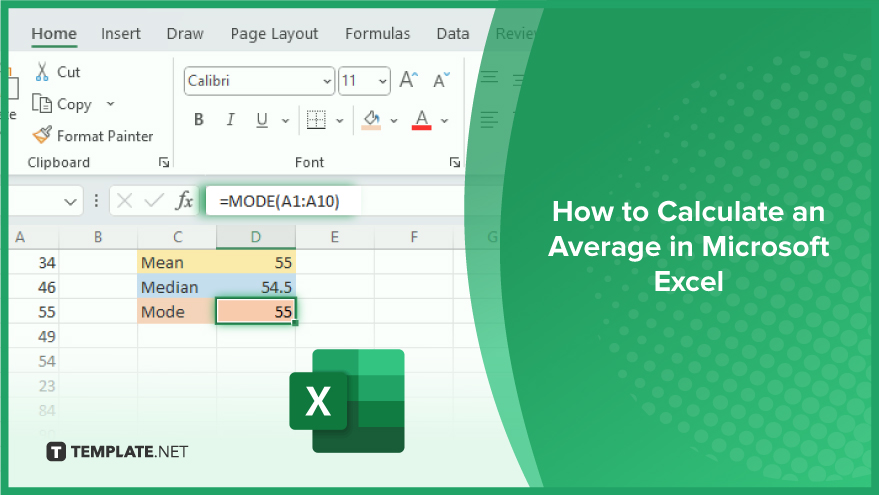
Task: Open the Font dialog launcher
Action: pyautogui.click(x=455, y=162)
